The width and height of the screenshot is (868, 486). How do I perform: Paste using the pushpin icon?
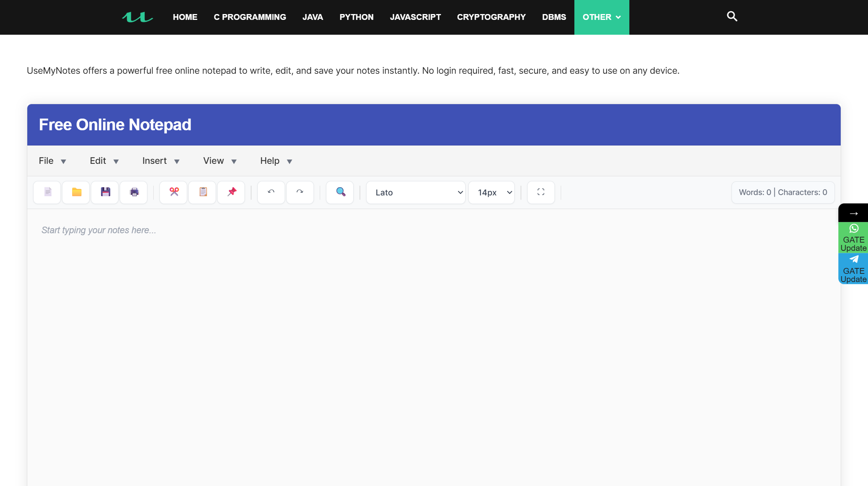coord(231,192)
